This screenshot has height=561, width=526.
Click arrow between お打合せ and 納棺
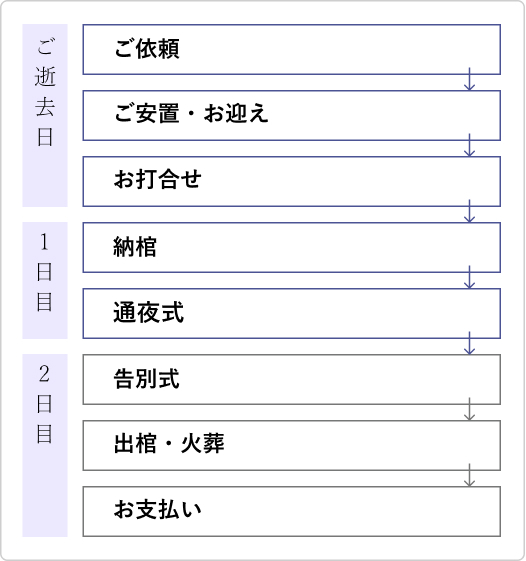point(469,211)
